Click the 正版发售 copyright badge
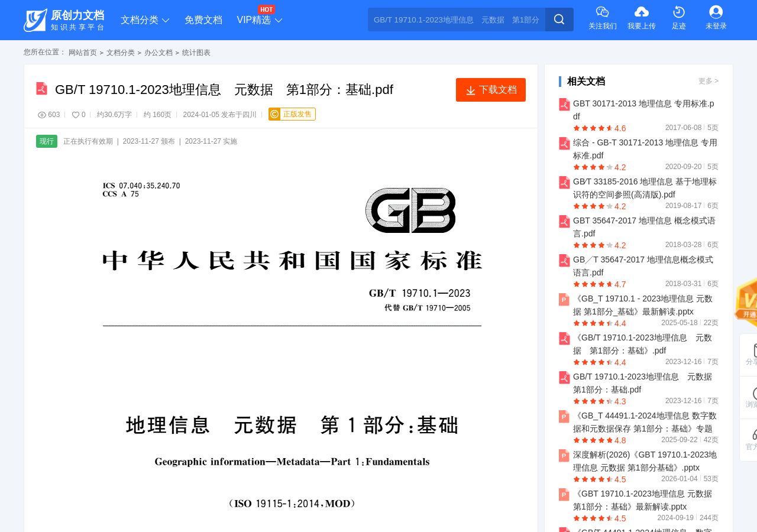The width and height of the screenshot is (757, 532). tap(292, 114)
